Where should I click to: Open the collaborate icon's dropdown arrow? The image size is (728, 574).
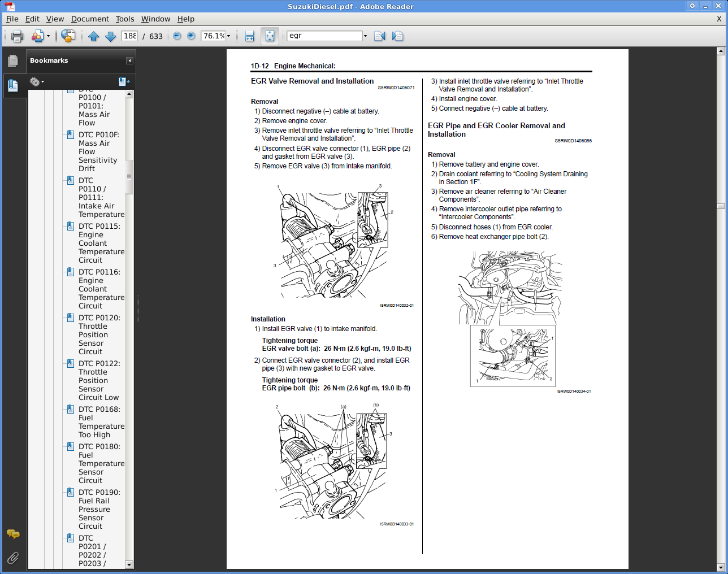[x=48, y=36]
